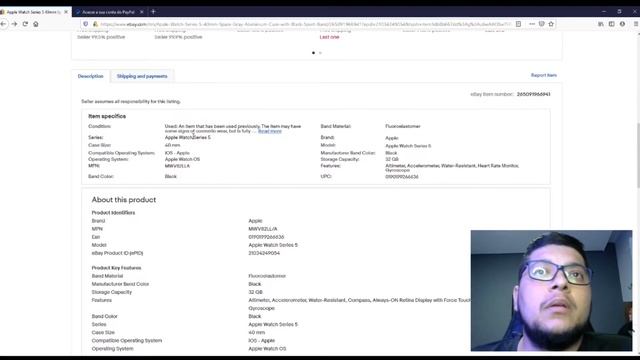
Task: Open the page actions three-dot menu
Action: click(x=532, y=24)
